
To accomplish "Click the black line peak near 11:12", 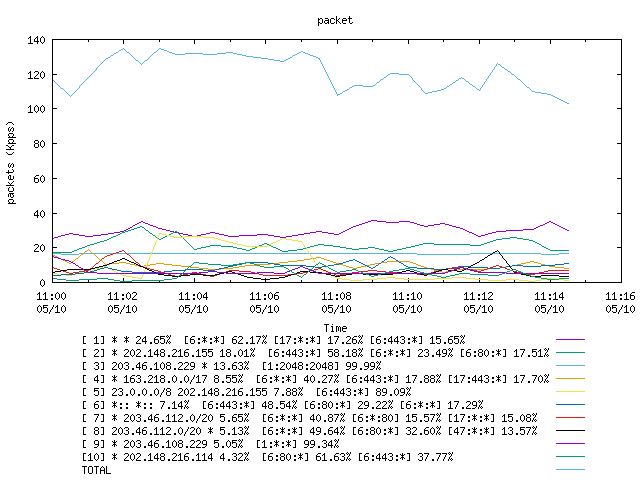I will (497, 251).
